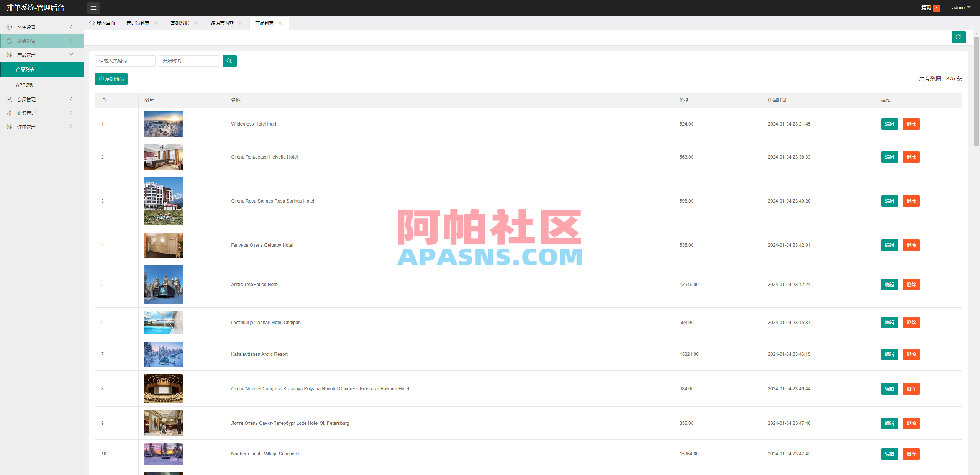Expand the 财务管理 section
Viewport: 980px width, 475px height.
click(71, 113)
